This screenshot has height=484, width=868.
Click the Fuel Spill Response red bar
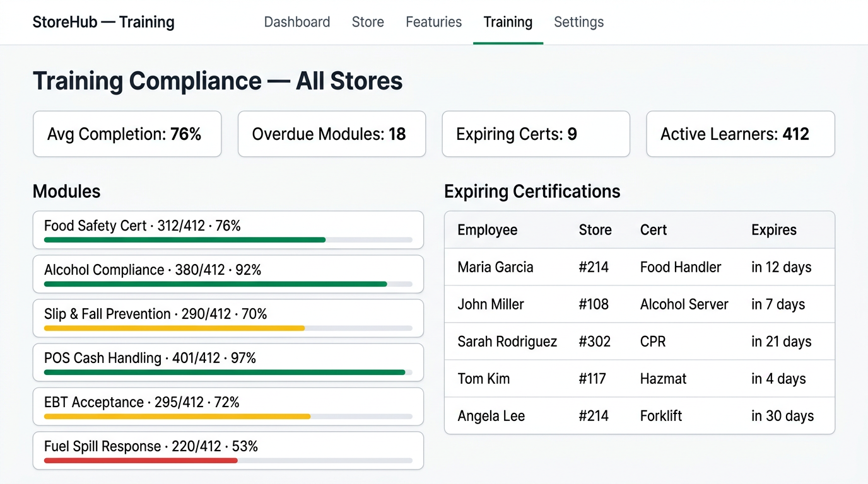tap(141, 461)
